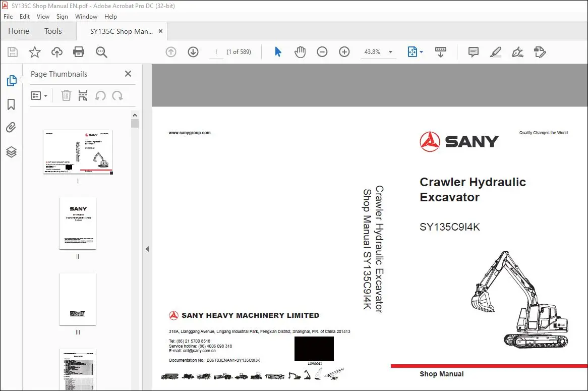Image resolution: width=588 pixels, height=391 pixels.
Task: Open the stamp tool icon
Action: 540,52
